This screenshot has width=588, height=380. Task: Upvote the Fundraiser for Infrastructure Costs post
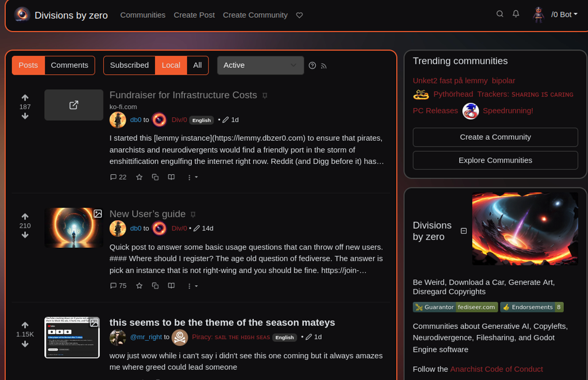click(x=25, y=98)
